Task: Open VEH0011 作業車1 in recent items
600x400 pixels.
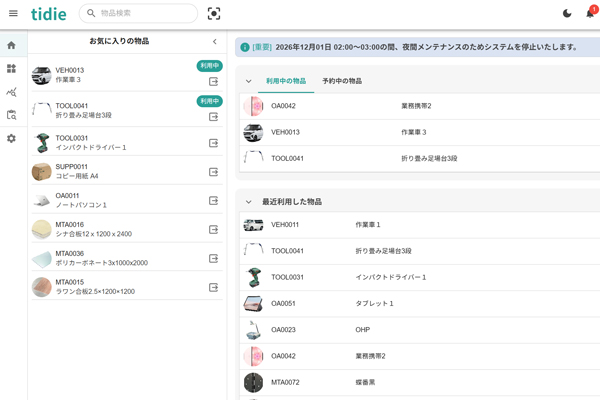Action: [x=420, y=225]
